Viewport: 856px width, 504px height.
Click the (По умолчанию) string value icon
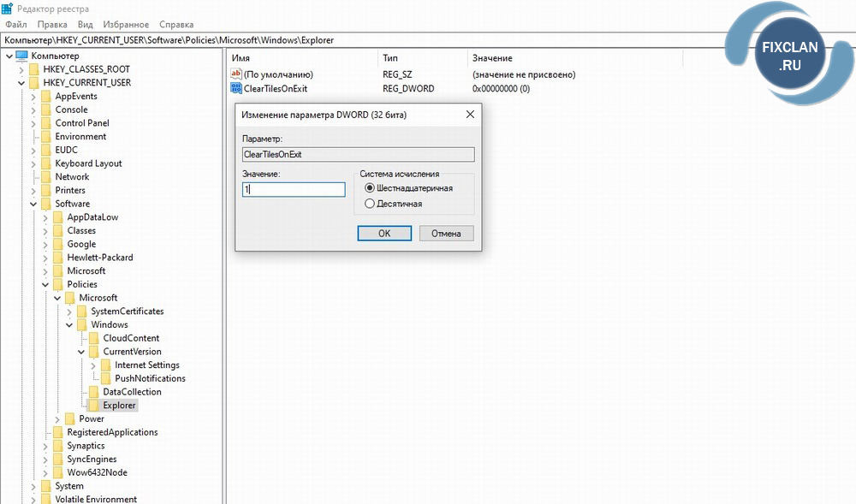(237, 74)
